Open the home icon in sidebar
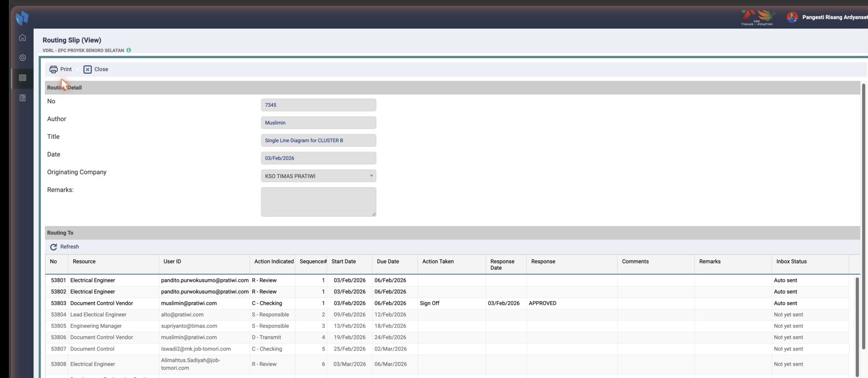This screenshot has width=868, height=378. click(x=22, y=38)
